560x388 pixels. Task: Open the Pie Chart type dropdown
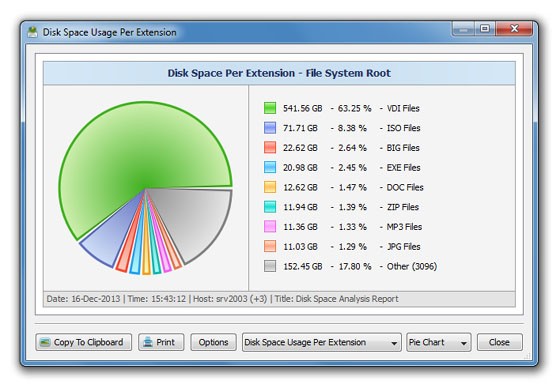coord(439,342)
